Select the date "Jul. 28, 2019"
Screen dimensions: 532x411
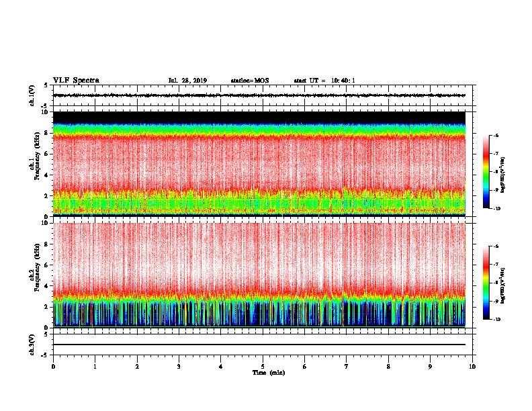pos(187,81)
